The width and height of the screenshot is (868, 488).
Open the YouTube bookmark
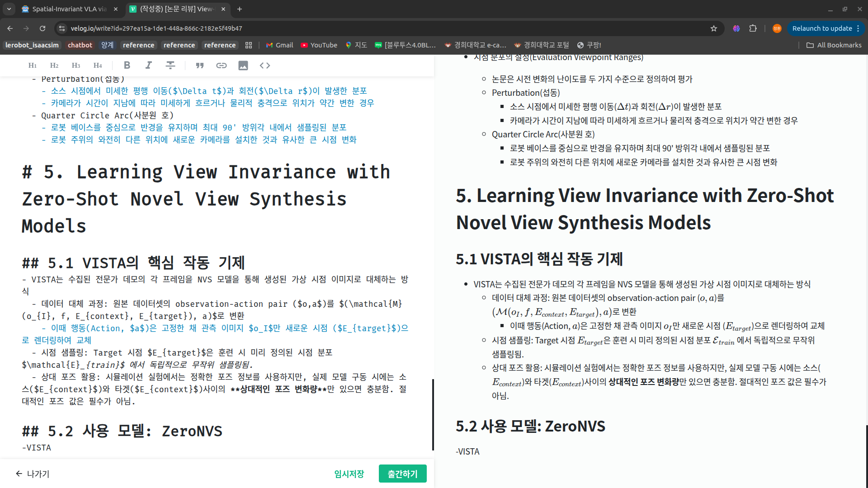pos(319,45)
